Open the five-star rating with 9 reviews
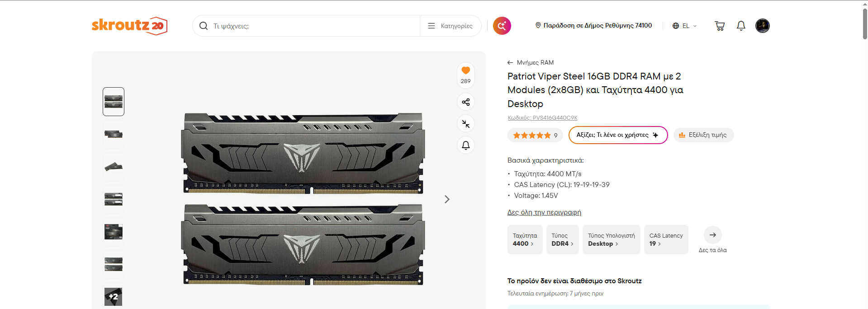Image resolution: width=868 pixels, height=309 pixels. coord(535,135)
